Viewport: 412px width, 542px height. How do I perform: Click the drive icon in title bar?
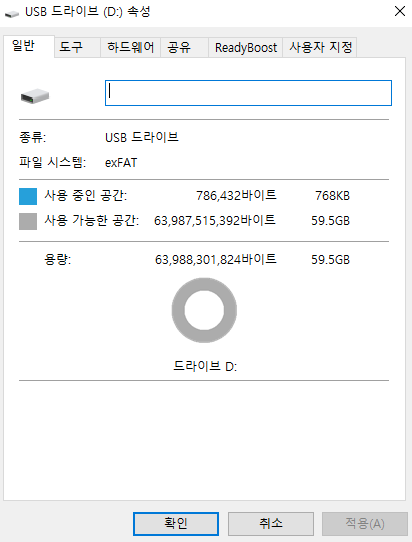click(x=12, y=13)
